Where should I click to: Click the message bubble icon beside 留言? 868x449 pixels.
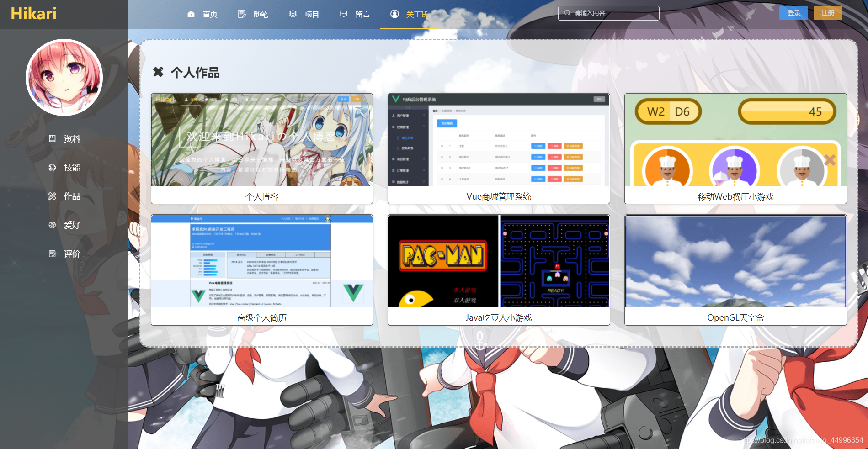pos(344,14)
